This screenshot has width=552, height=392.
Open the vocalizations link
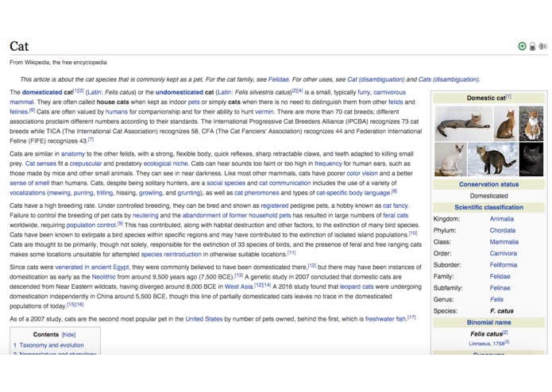[28, 193]
